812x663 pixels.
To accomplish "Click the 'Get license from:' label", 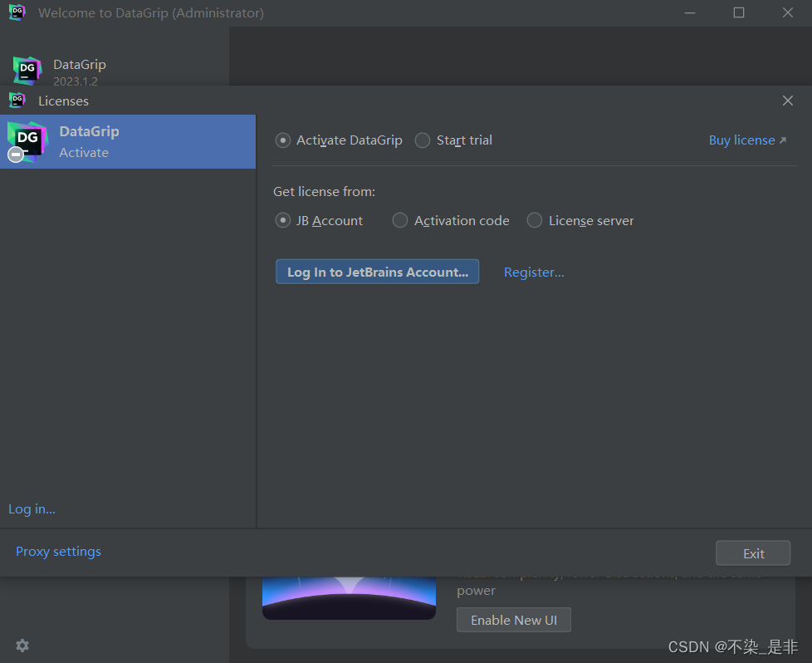I will click(324, 192).
